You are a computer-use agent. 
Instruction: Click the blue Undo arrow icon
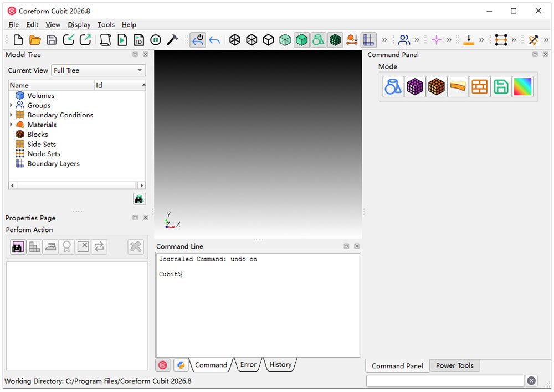[214, 40]
